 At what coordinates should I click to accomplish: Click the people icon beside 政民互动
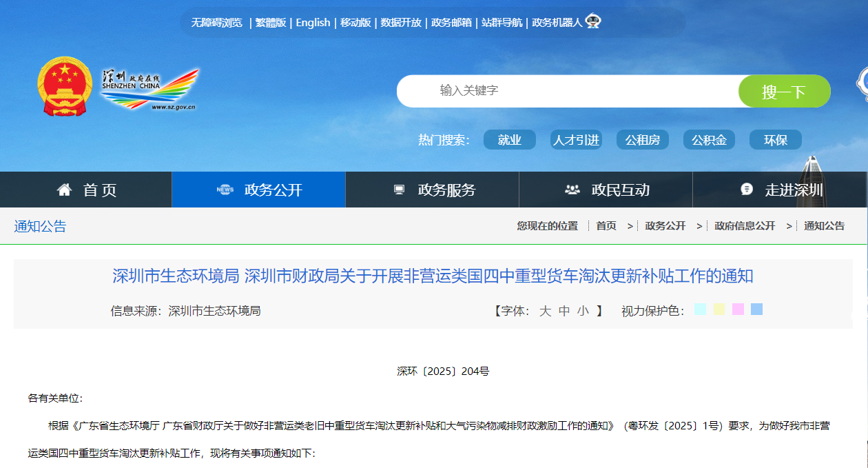click(x=572, y=190)
